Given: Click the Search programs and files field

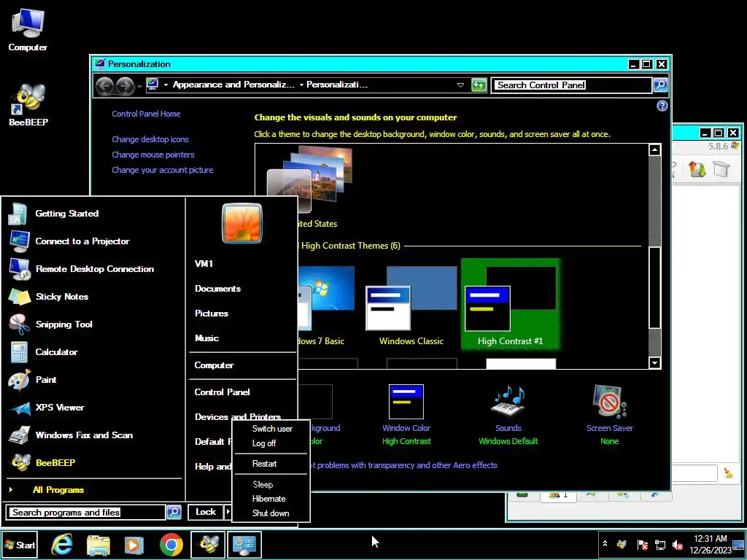Looking at the screenshot, I should [x=86, y=513].
